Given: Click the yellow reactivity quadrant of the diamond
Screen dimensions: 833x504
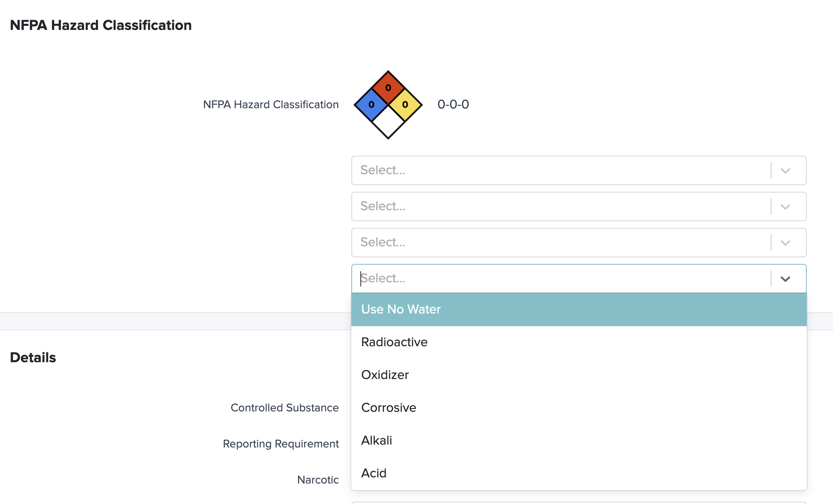Looking at the screenshot, I should tap(405, 104).
